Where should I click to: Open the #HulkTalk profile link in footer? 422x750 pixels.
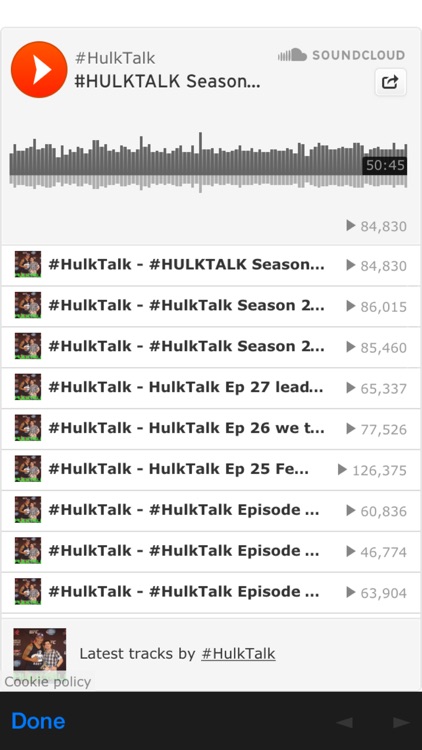tap(238, 654)
